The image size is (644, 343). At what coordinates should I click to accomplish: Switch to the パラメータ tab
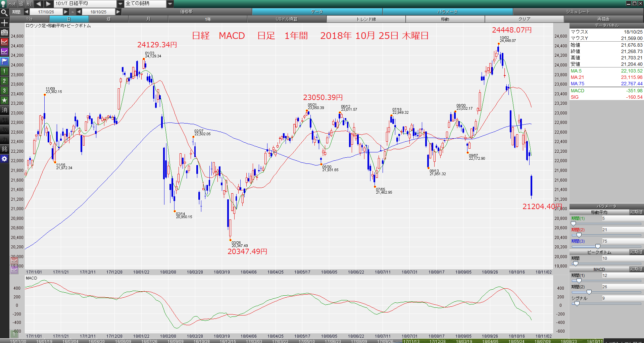click(x=447, y=12)
